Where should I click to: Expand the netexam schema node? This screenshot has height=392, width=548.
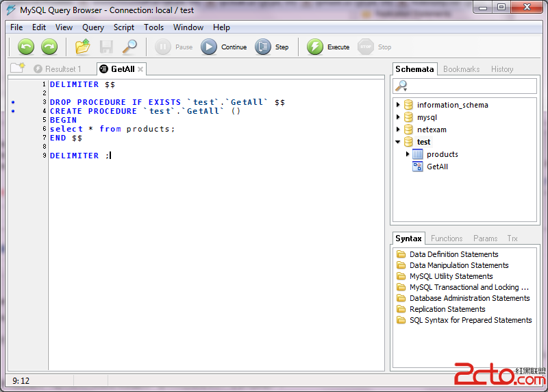point(398,129)
